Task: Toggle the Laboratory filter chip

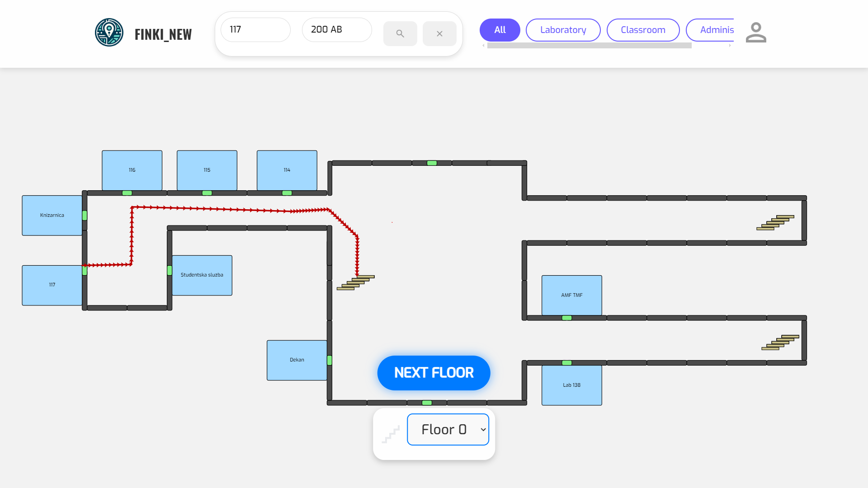Action: [x=563, y=30]
